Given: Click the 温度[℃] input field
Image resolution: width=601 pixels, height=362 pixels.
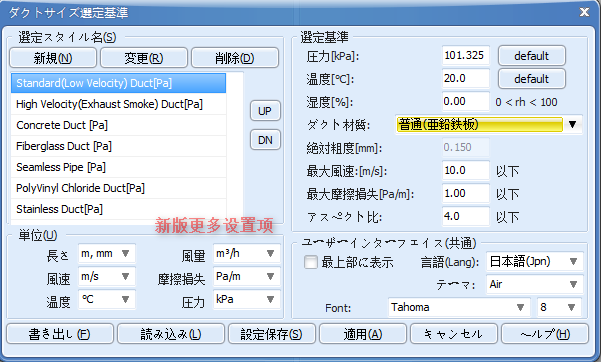Looking at the screenshot, I should (x=466, y=79).
